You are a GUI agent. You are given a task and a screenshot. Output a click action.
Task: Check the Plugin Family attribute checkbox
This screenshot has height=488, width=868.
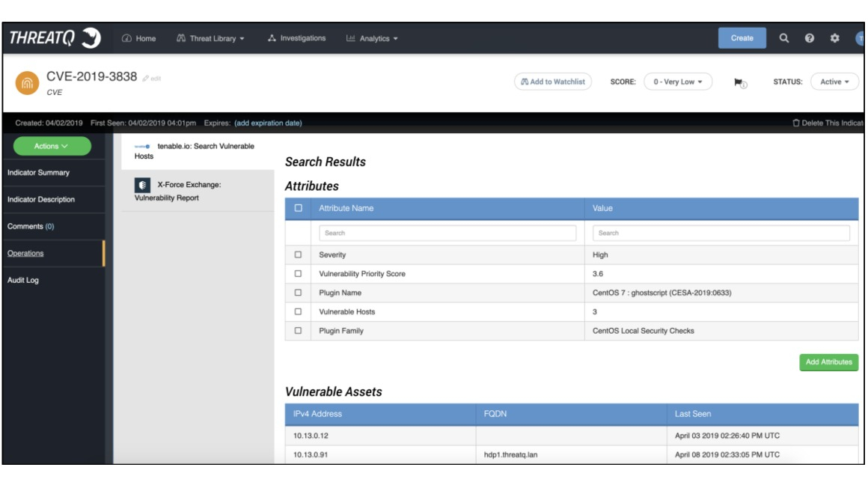point(299,331)
